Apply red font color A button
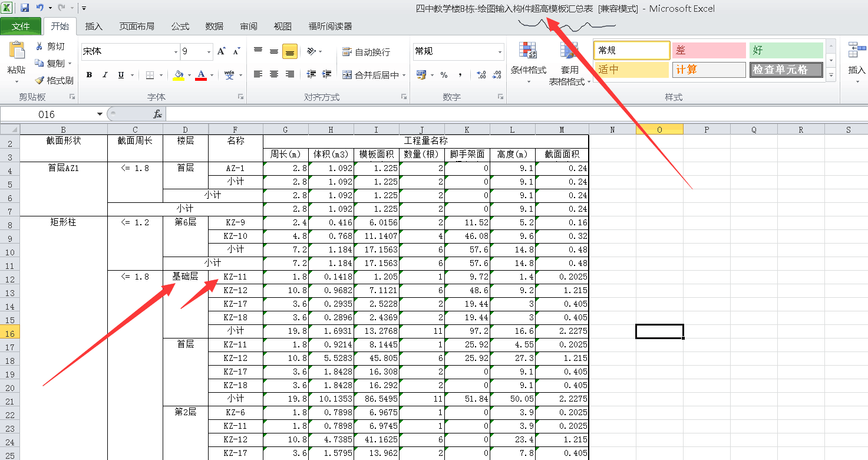868x460 pixels. 201,75
